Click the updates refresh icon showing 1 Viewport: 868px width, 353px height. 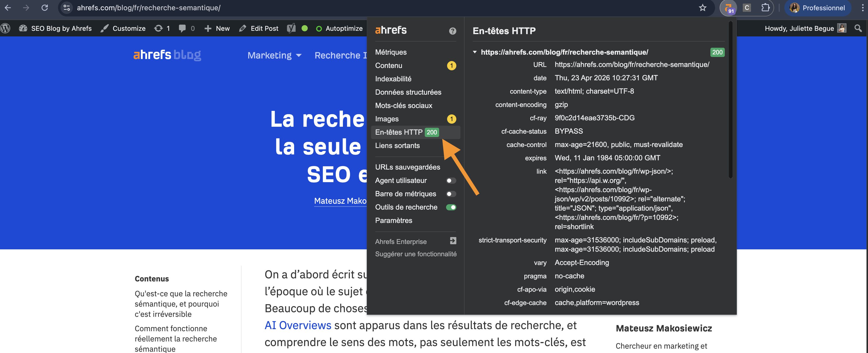[x=162, y=28]
